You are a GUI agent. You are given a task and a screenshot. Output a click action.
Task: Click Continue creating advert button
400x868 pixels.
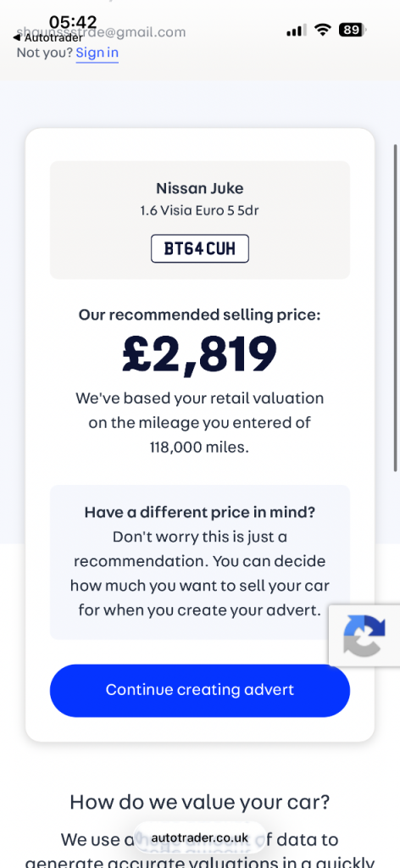click(200, 690)
